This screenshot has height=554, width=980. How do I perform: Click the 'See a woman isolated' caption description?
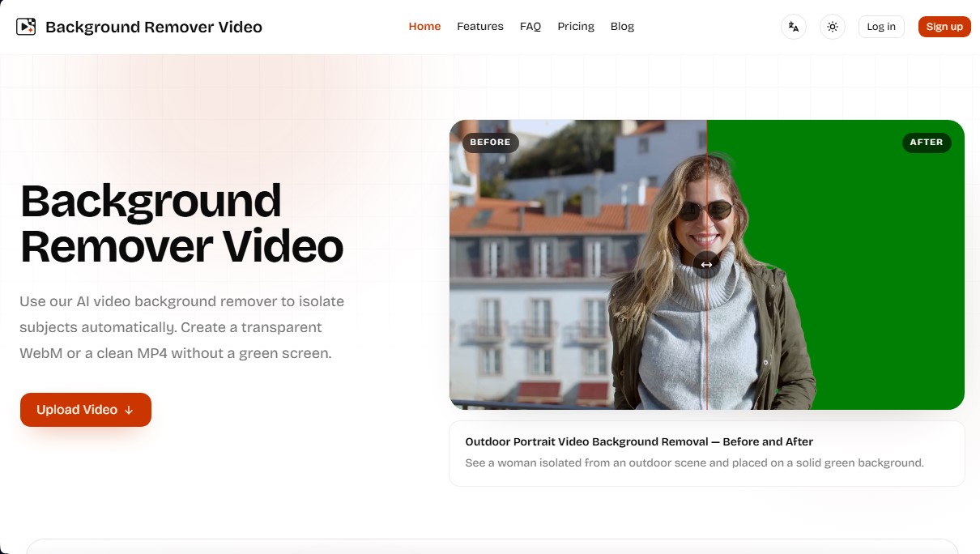694,463
